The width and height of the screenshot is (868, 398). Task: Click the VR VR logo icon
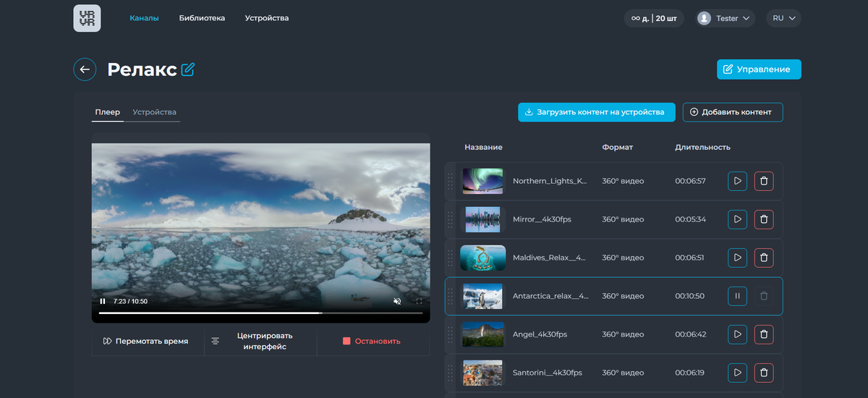click(87, 18)
